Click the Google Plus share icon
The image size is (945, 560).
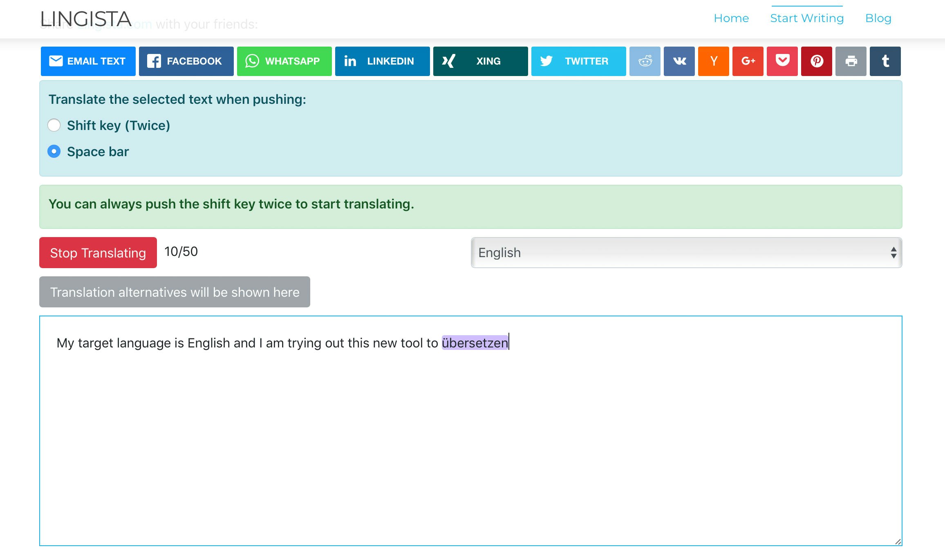point(748,61)
